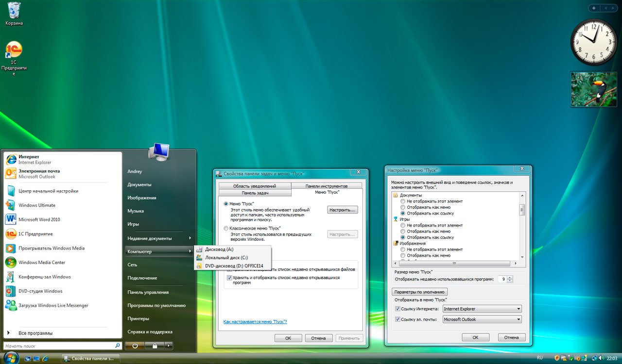Uncheck Хранить и отображать список недавно открывавшихся программ
622x364 pixels.
coord(229,278)
